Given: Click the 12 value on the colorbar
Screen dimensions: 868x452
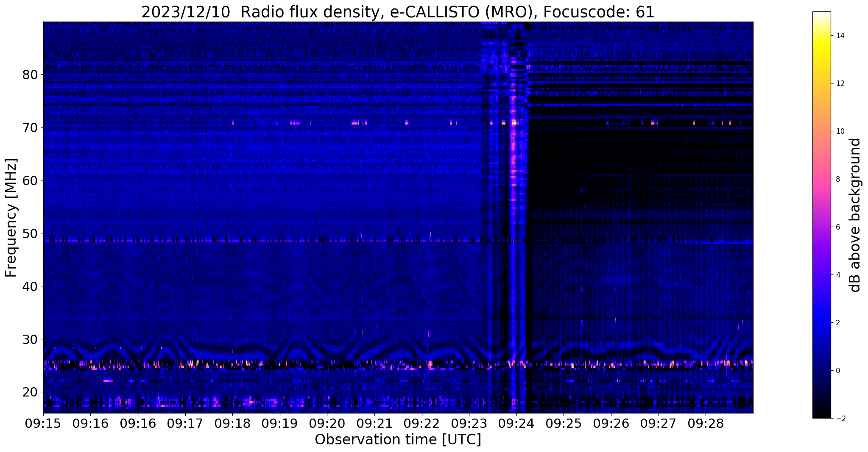Looking at the screenshot, I should [840, 83].
